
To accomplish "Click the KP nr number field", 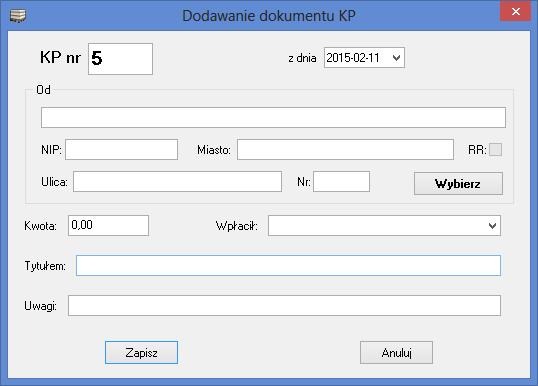I will [x=120, y=59].
